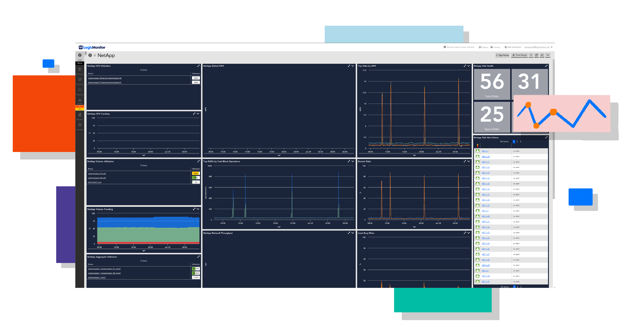This screenshot has width=644, height=332.
Task: Click the red critical alert count 8 badge
Action: pyautogui.click(x=80, y=107)
